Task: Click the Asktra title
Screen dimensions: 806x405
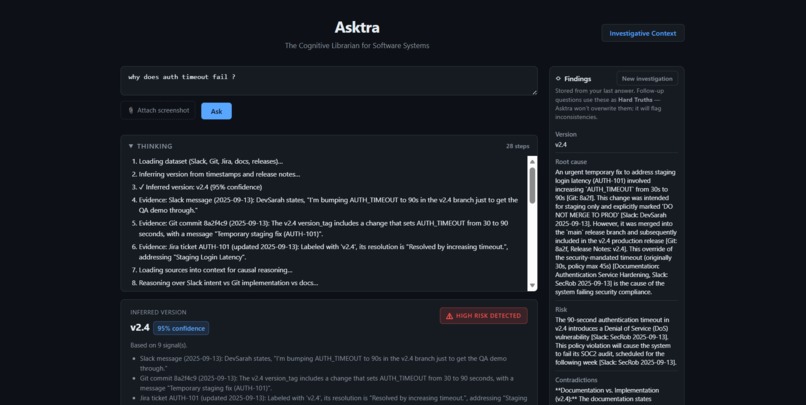Action: [x=357, y=27]
